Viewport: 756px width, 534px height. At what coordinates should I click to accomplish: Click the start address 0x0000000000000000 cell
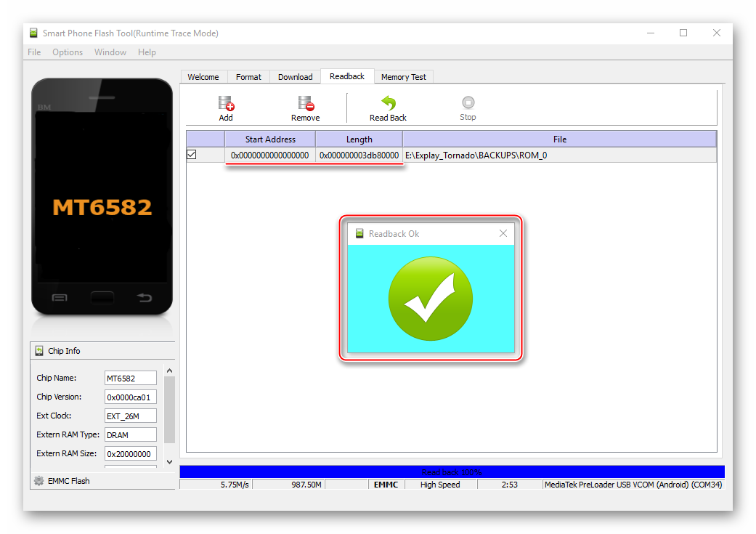[x=270, y=155]
